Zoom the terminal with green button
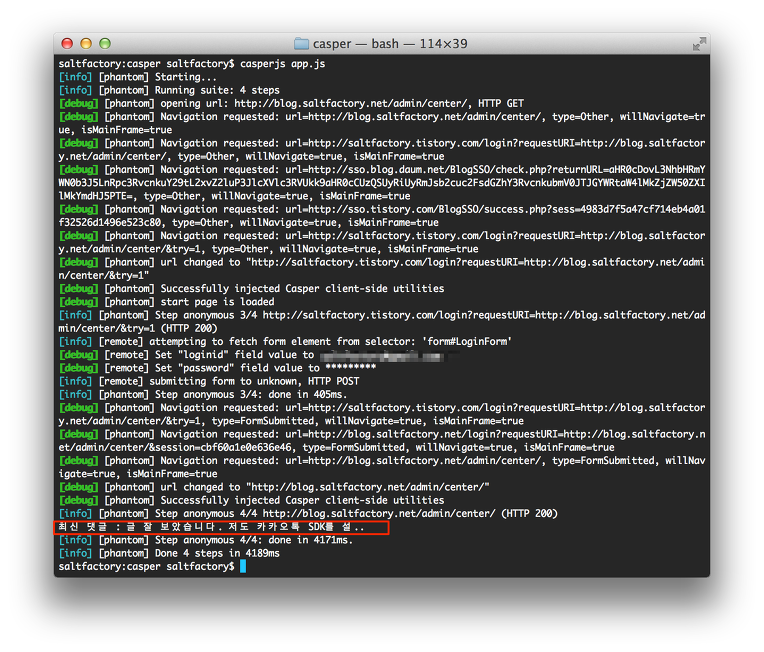 tap(105, 43)
